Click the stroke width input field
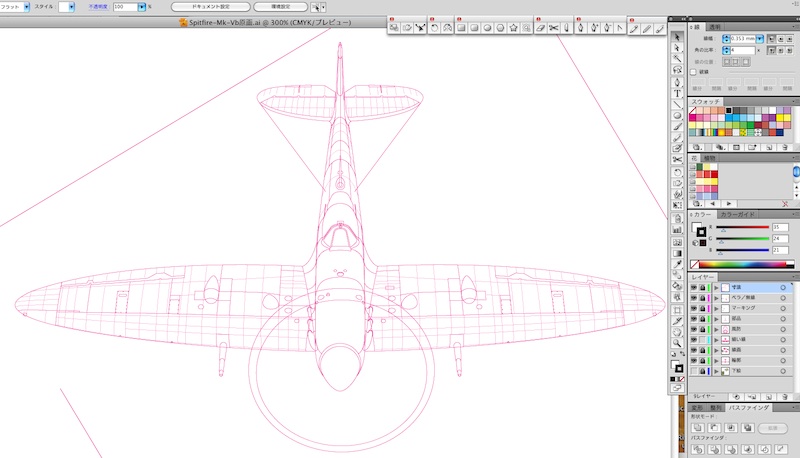This screenshot has height=458, width=800. coord(743,39)
